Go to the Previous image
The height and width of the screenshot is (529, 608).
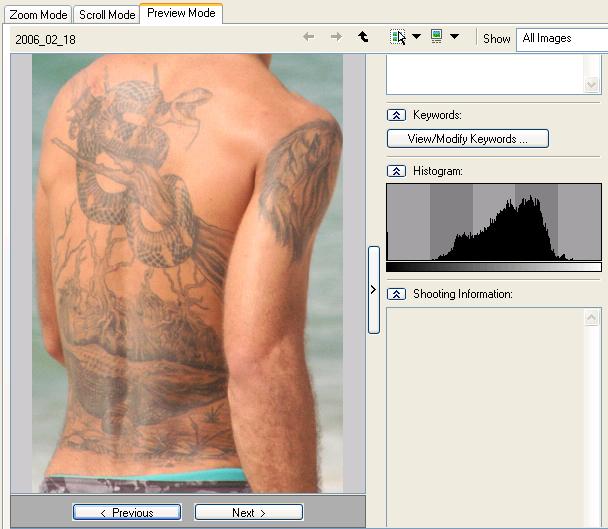(x=127, y=512)
